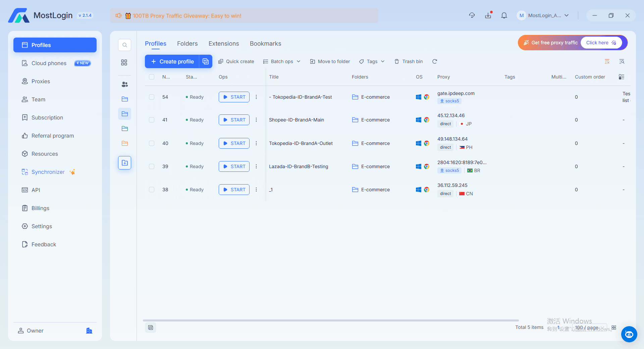Open Proxies in the sidebar

pyautogui.click(x=55, y=81)
